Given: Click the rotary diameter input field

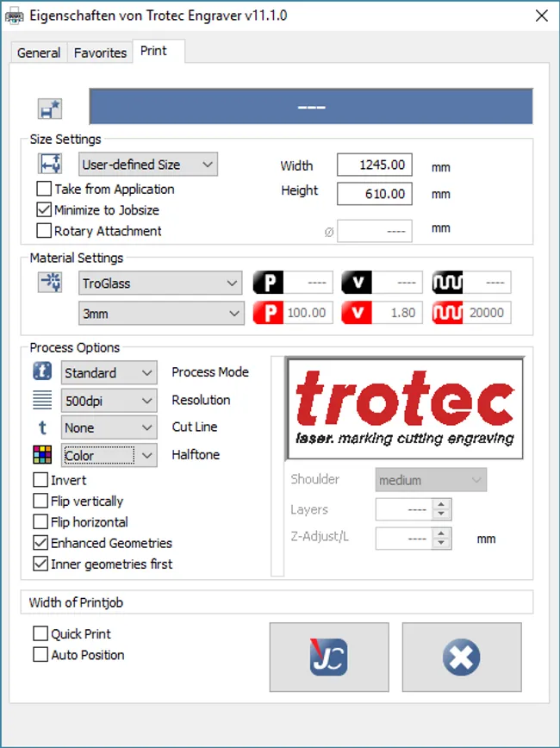Looking at the screenshot, I should coord(375,231).
